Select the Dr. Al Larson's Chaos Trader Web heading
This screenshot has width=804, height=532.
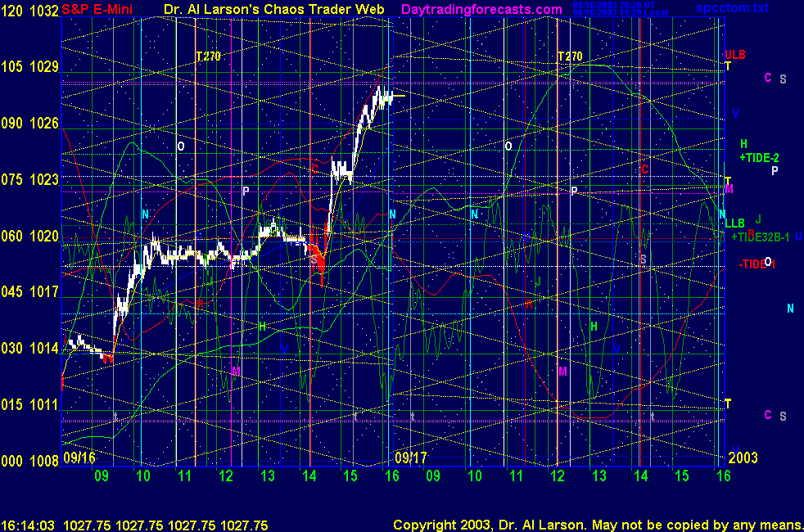pyautogui.click(x=273, y=9)
